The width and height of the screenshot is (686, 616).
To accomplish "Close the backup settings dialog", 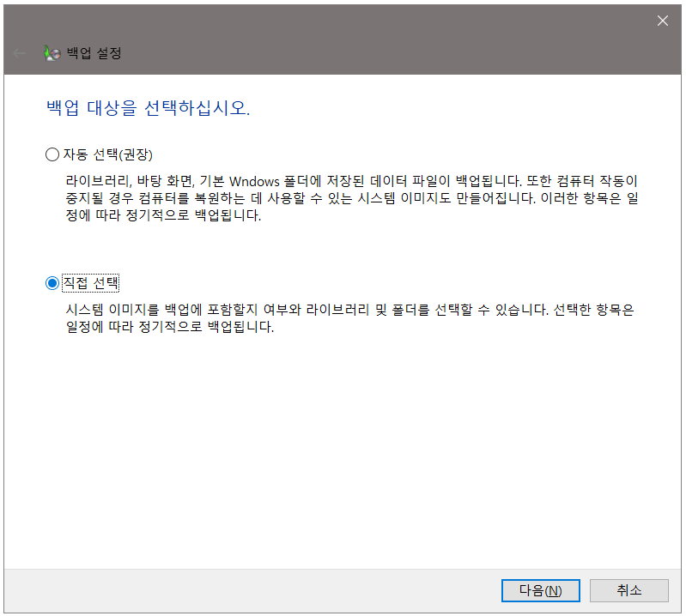I will tap(662, 21).
